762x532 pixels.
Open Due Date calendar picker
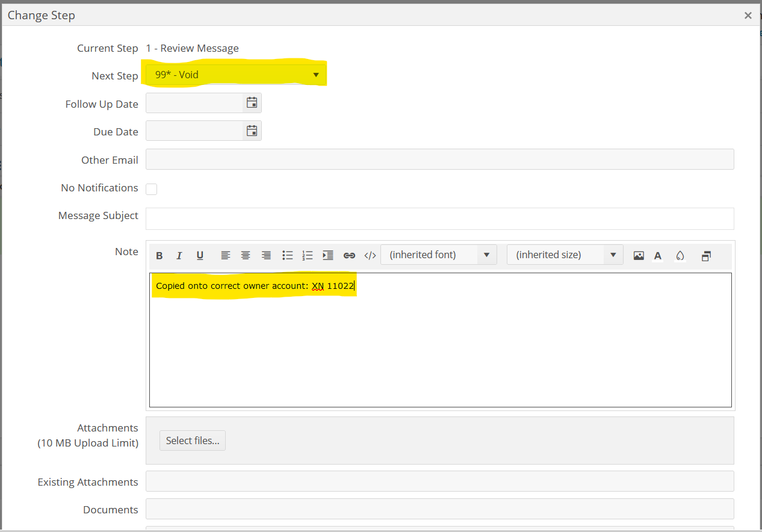pos(252,131)
